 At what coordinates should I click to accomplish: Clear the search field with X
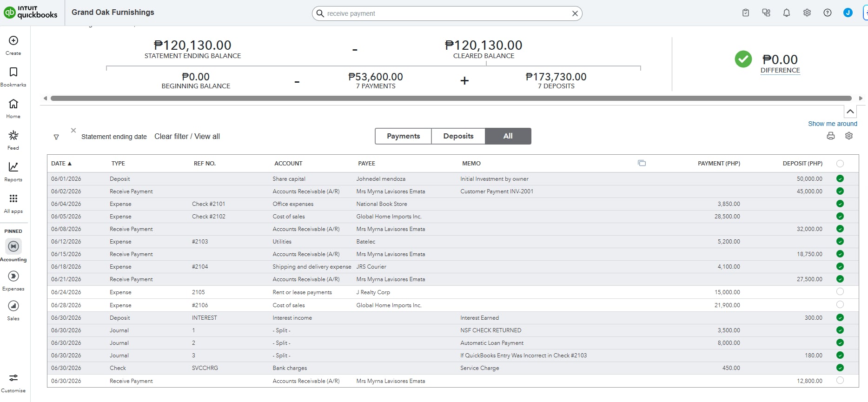click(575, 13)
